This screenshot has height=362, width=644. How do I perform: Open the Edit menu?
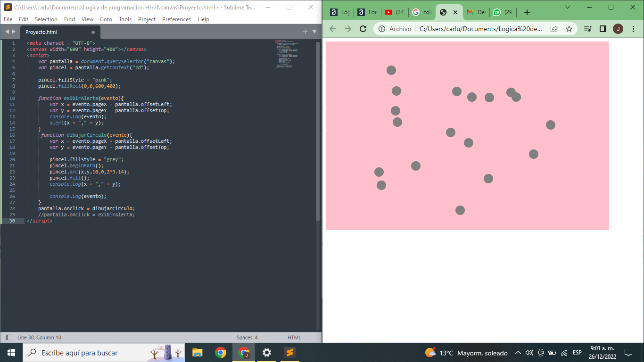(24, 19)
